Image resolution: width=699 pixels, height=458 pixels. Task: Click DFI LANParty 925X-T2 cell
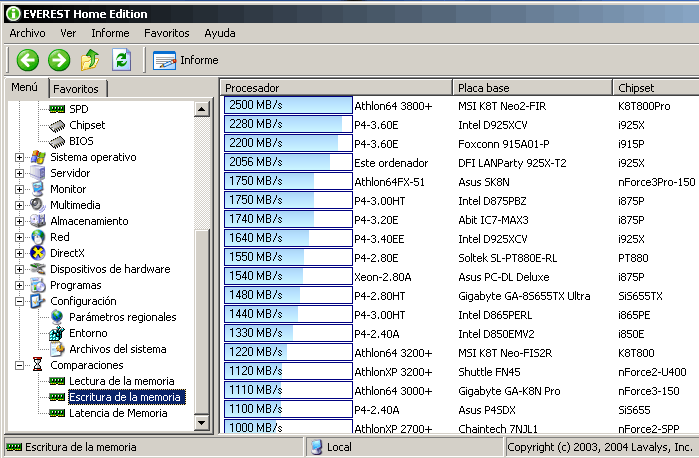coord(512,163)
